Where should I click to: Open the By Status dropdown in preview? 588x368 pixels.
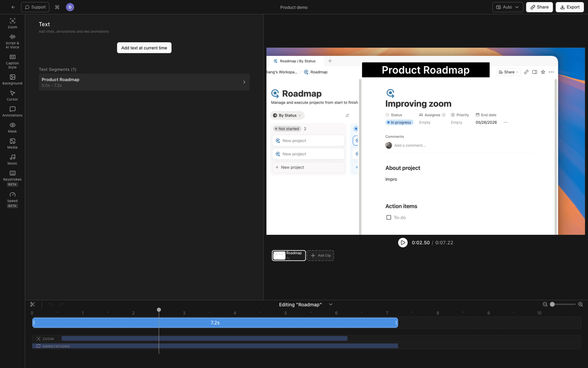(287, 116)
